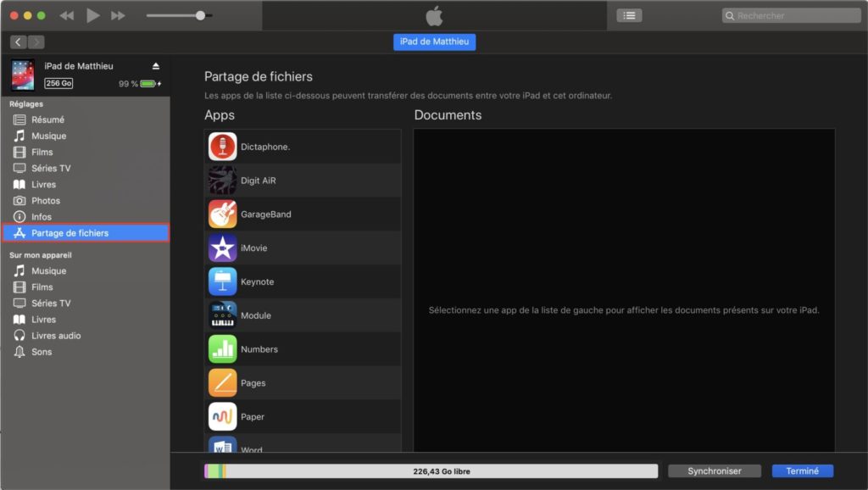This screenshot has height=490, width=868.
Task: Click the Synchroniser button
Action: [714, 471]
